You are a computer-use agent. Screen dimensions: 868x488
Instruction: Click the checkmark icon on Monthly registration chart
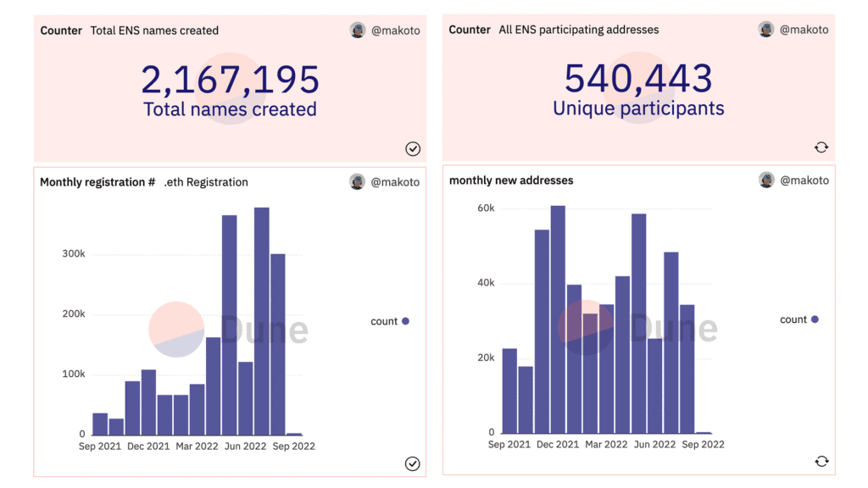(413, 464)
